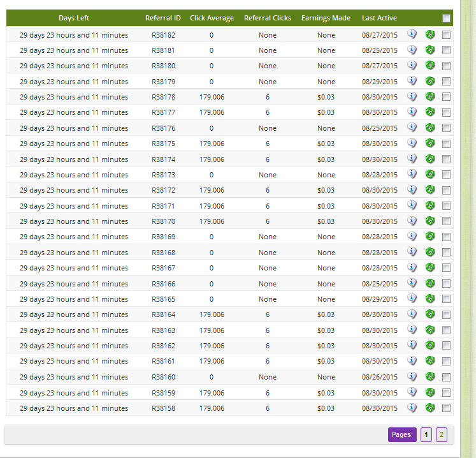Recycle referral R38176 using green icon
This screenshot has width=476, height=458.
[429, 128]
